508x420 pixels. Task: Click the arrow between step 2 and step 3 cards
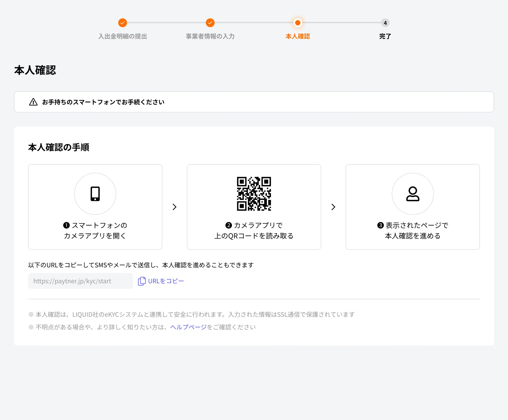click(333, 207)
